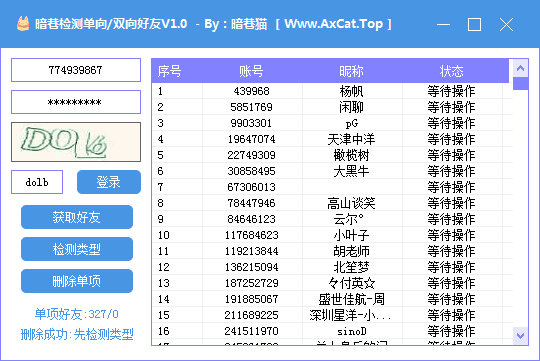This screenshot has width=540, height=361.
Task: Select the row with account 187252729
Action: click(332, 283)
